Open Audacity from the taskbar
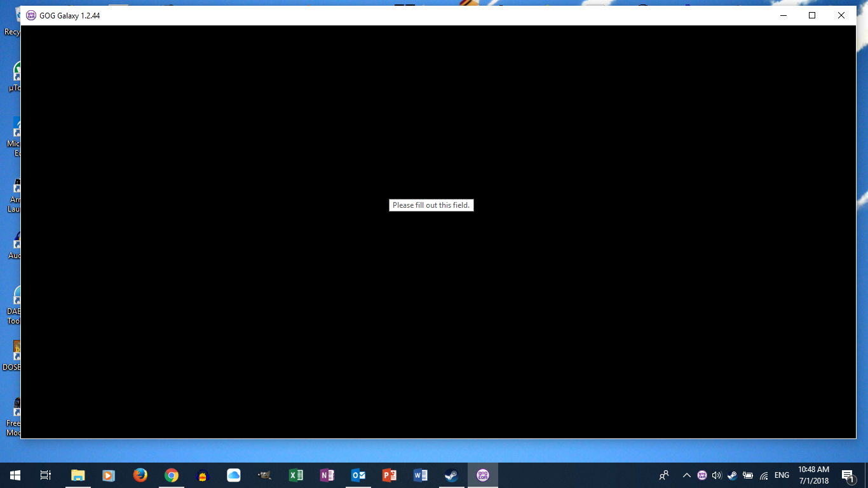868x488 pixels. coord(202,475)
